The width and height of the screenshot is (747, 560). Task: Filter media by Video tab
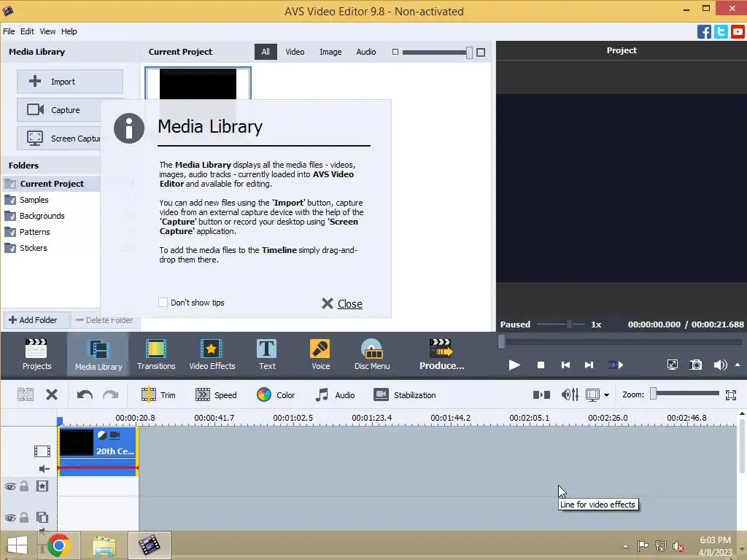point(295,52)
